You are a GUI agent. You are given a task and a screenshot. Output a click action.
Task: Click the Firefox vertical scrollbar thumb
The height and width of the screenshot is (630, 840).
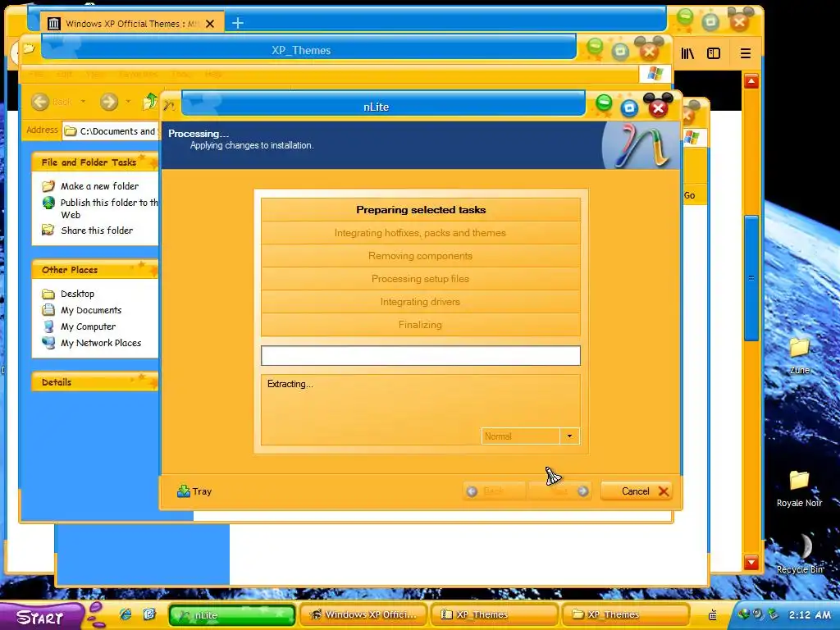pos(751,277)
